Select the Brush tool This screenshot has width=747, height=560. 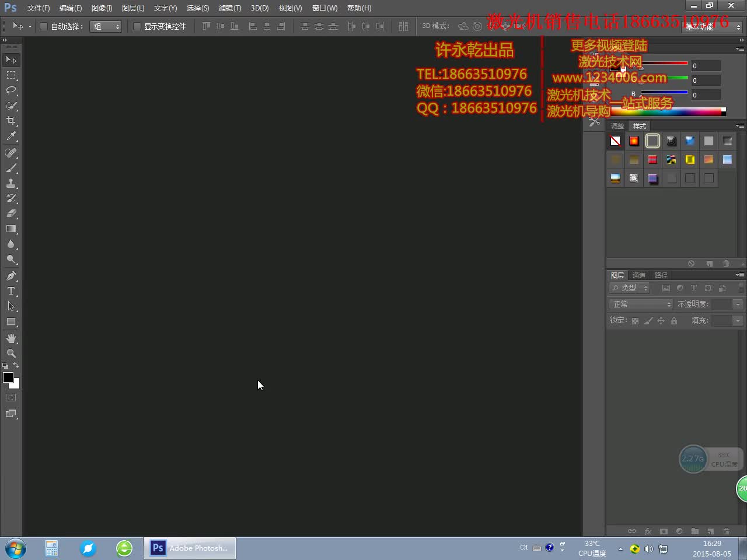[11, 168]
